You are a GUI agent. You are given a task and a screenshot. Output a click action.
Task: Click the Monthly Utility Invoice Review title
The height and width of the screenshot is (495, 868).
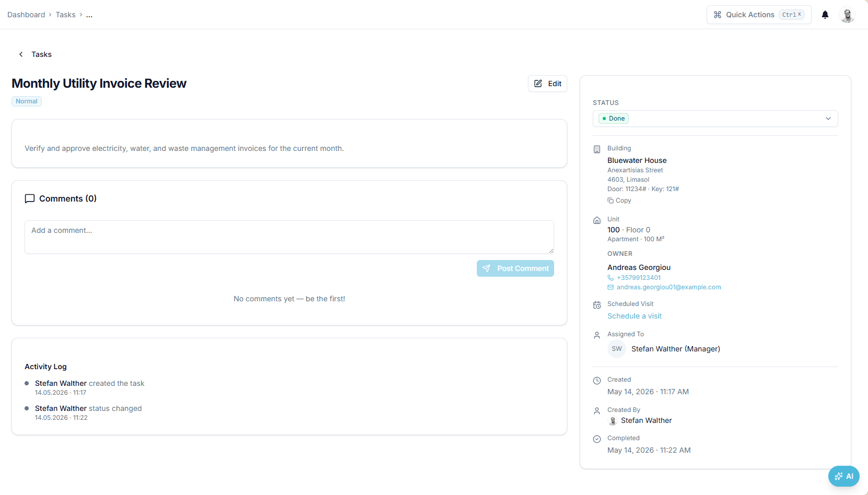pyautogui.click(x=99, y=84)
